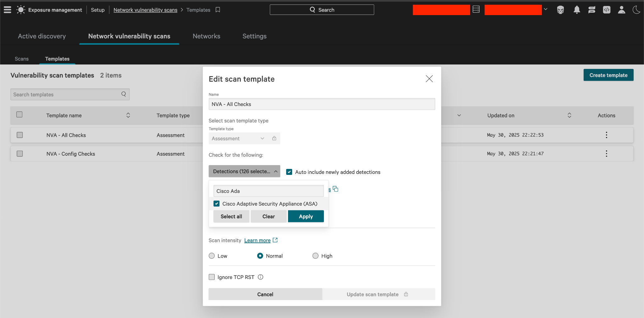Select Normal scan intensity
This screenshot has width=644, height=318.
260,256
